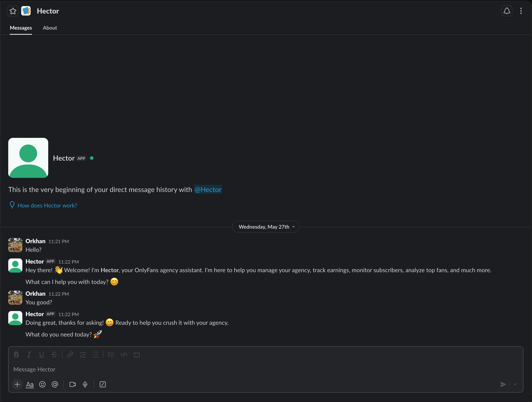Image resolution: width=532 pixels, height=402 pixels.
Task: Click the rocket emoji in Hector's message
Action: tap(98, 334)
